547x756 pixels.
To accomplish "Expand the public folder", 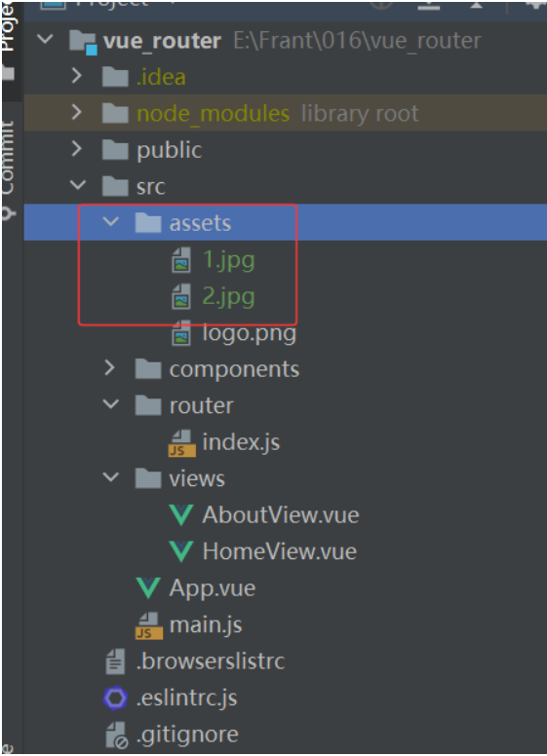I will click(x=77, y=148).
